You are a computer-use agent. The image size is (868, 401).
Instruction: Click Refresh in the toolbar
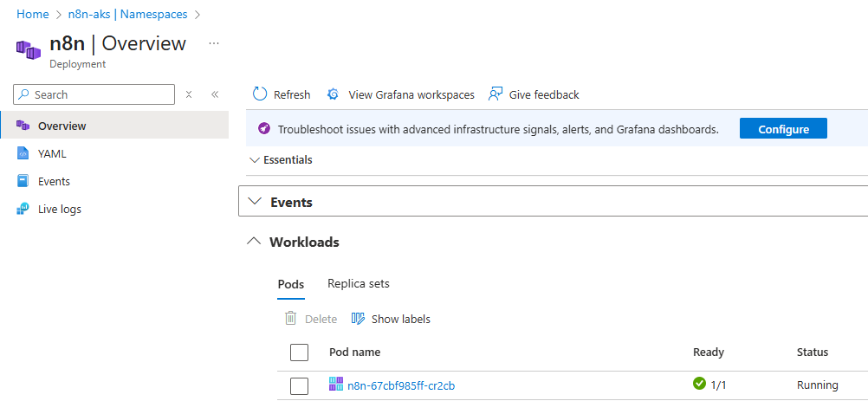click(282, 94)
